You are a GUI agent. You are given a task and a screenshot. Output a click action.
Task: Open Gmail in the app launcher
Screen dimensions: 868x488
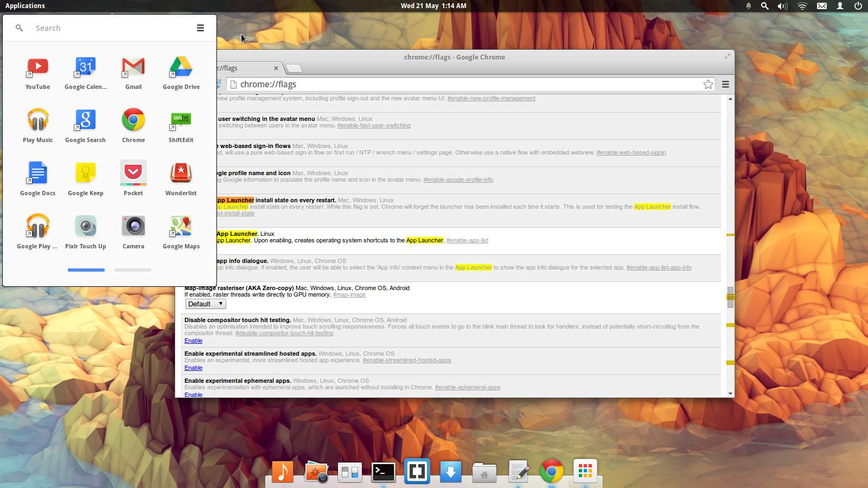coord(133,73)
